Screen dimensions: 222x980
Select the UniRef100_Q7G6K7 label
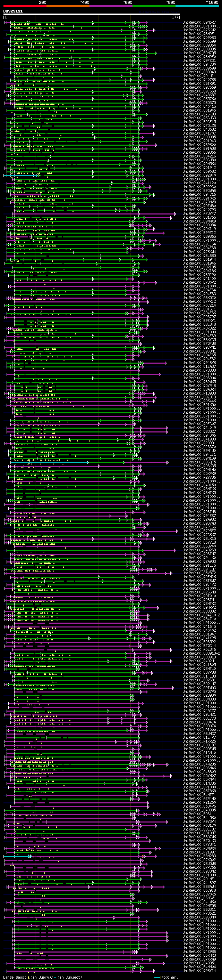(x=199, y=535)
